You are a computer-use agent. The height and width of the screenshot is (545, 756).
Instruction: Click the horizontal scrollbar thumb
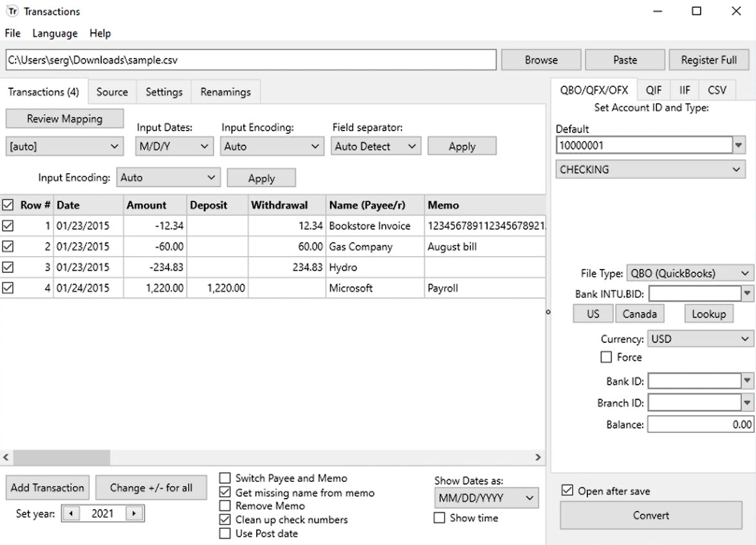[x=62, y=457]
